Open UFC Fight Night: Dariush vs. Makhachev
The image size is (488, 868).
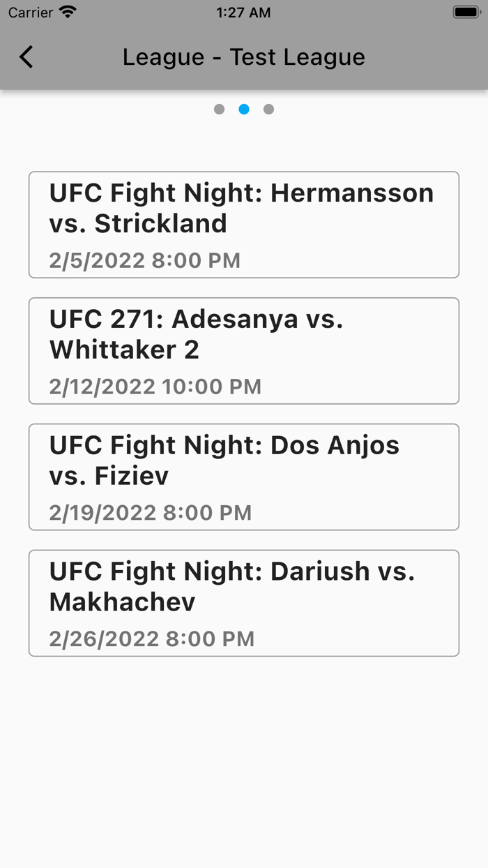pos(244,603)
